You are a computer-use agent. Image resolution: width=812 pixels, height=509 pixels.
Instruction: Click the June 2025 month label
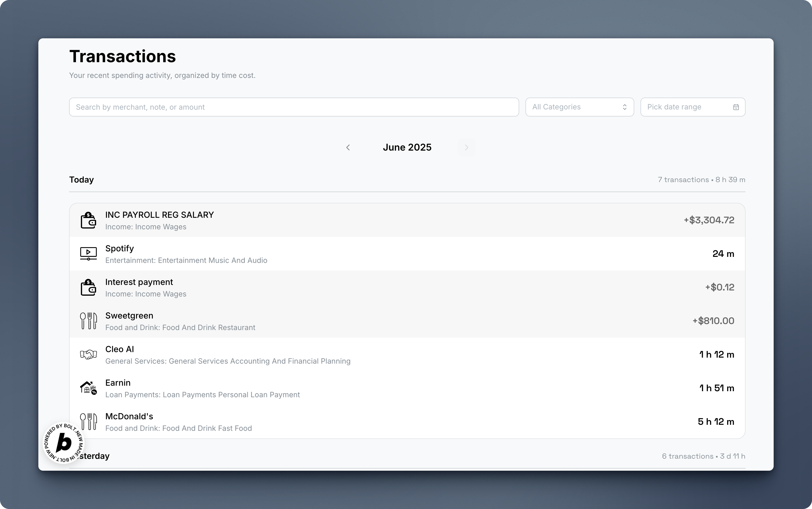pos(407,147)
